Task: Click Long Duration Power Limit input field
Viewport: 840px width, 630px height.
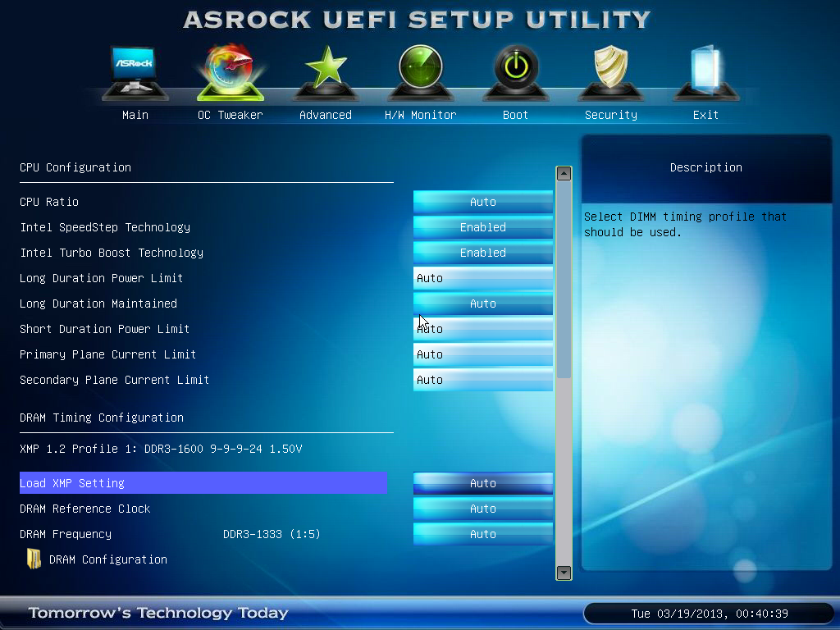Action: (482, 278)
